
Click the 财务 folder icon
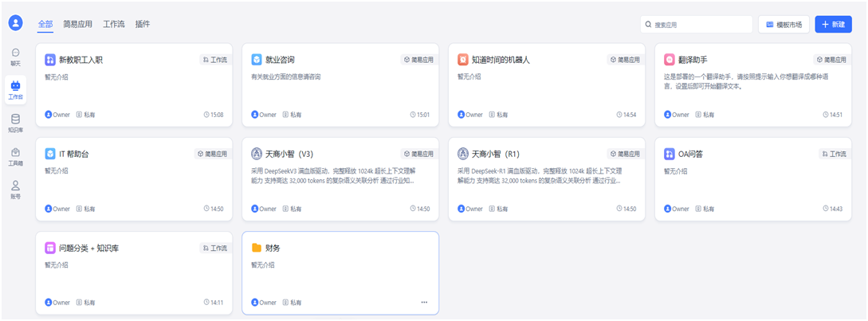click(x=257, y=248)
